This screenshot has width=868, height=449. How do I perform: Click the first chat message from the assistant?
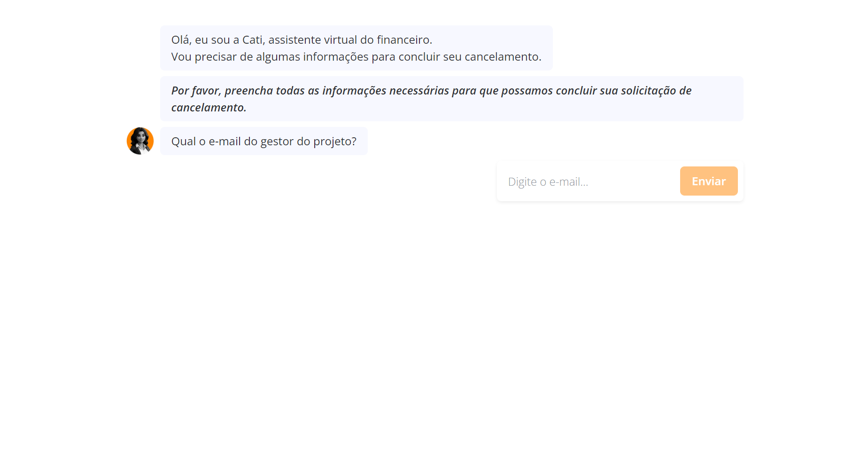point(356,47)
